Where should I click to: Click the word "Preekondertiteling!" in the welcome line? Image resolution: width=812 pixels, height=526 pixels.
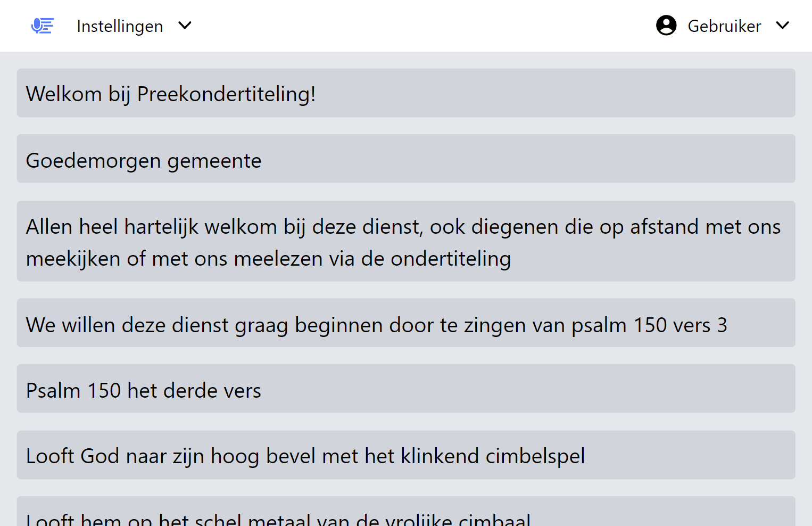coord(226,94)
